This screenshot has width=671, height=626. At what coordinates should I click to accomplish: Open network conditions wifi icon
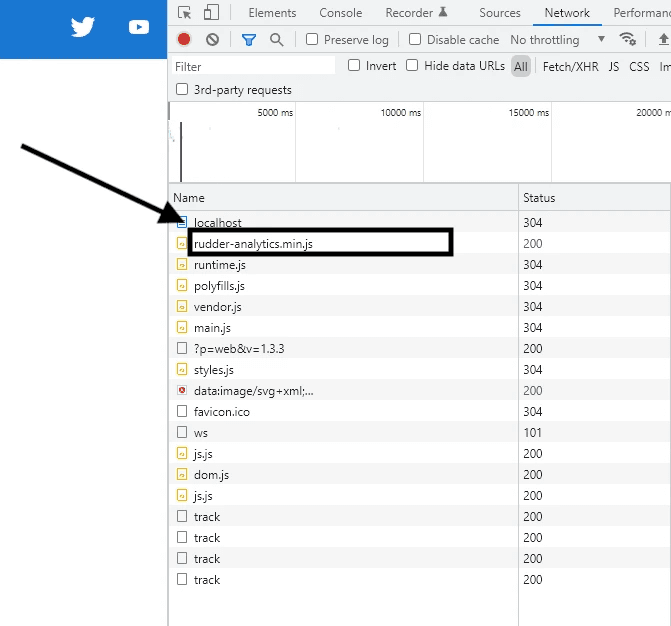628,40
